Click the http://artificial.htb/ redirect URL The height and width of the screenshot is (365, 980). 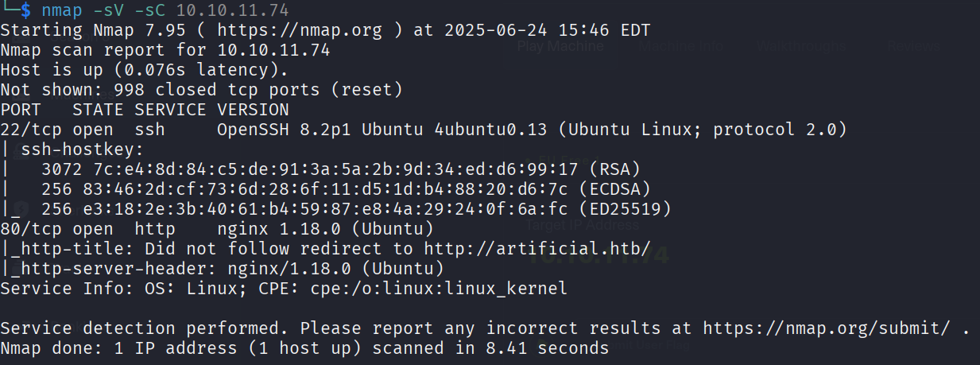[x=536, y=248]
